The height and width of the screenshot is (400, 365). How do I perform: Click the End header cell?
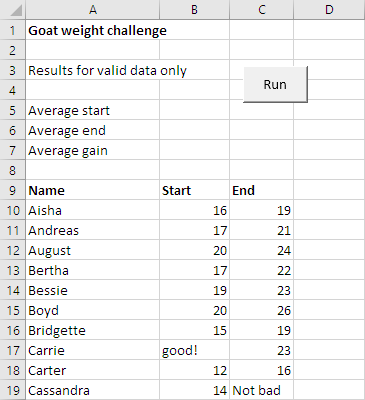coord(262,190)
